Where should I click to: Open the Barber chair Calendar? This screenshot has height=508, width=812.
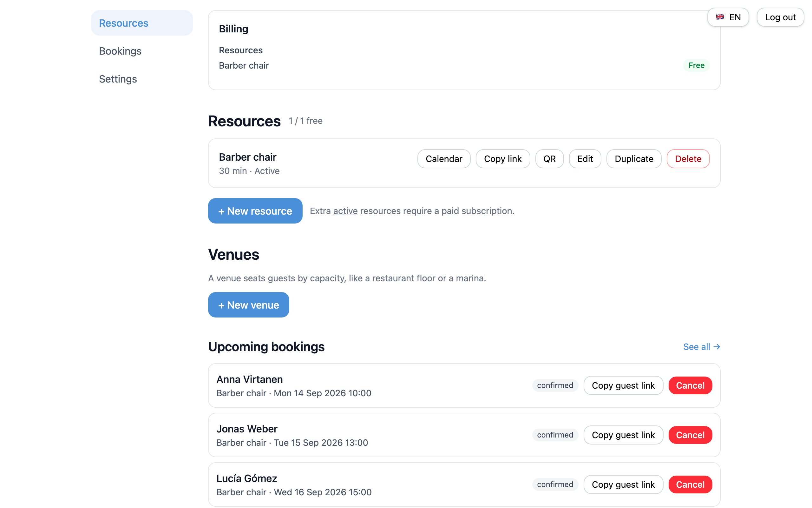(443, 158)
